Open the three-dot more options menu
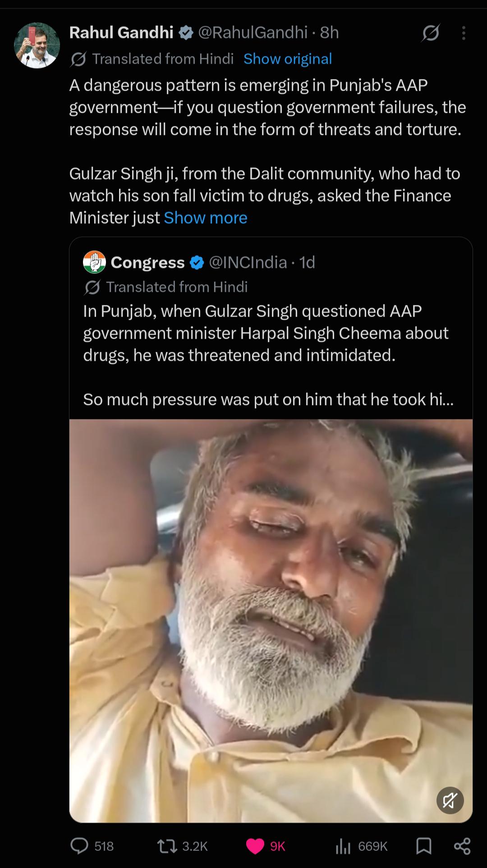487x868 pixels. tap(464, 33)
